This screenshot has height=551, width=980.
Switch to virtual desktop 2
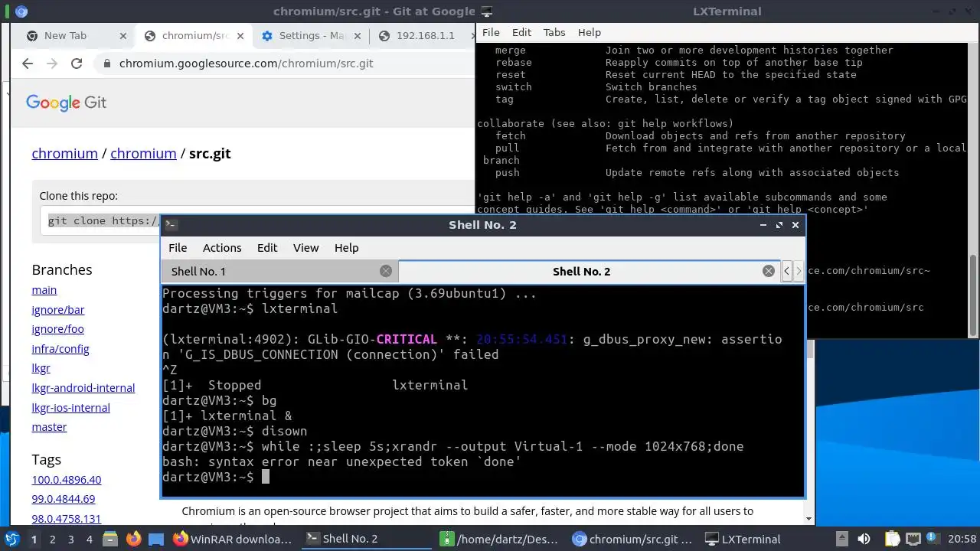pos(52,539)
